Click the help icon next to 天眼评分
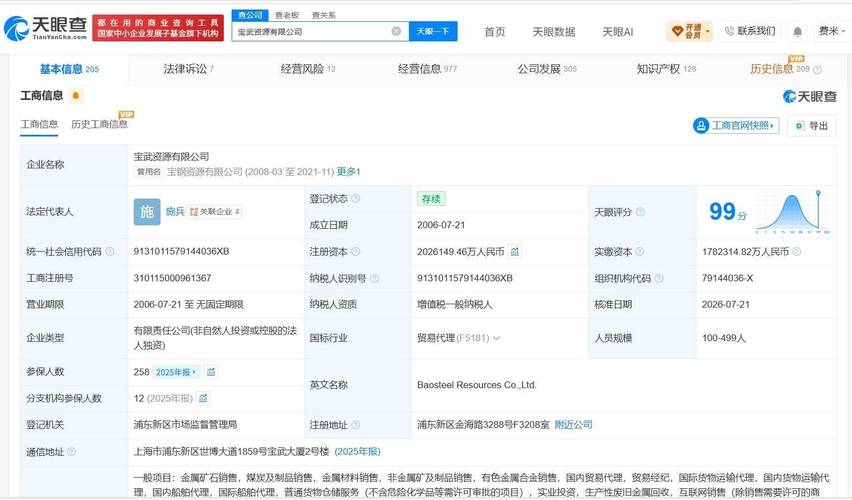852x500 pixels. tap(640, 212)
